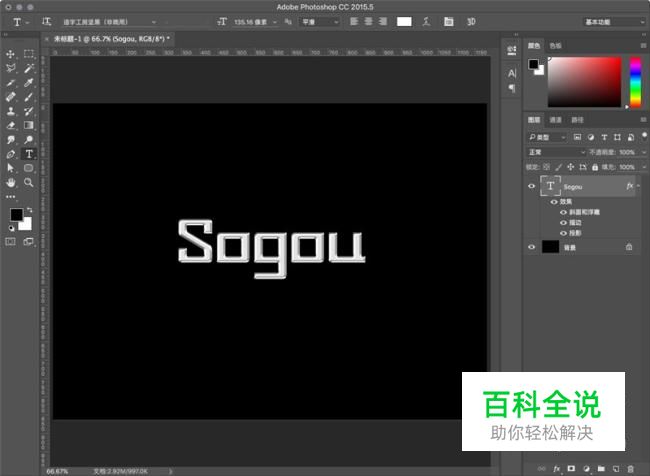Reset to default foreground and background colors
This screenshot has width=650, height=476.
click(11, 228)
